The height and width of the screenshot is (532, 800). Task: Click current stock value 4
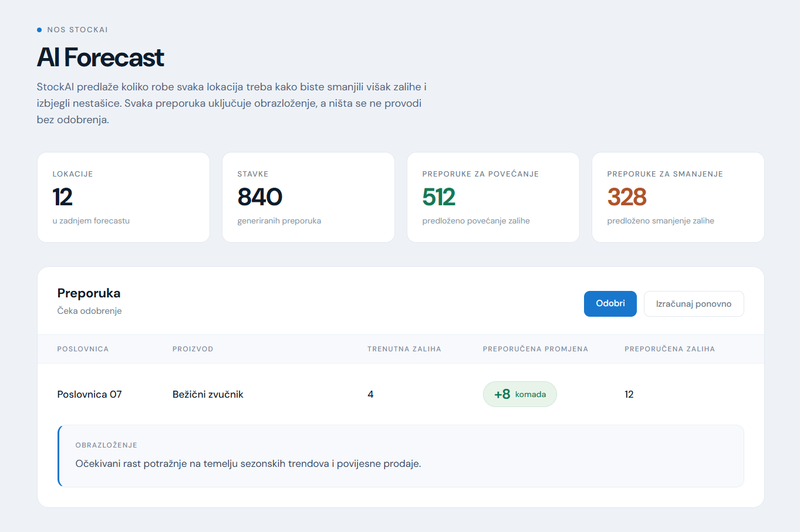[370, 394]
